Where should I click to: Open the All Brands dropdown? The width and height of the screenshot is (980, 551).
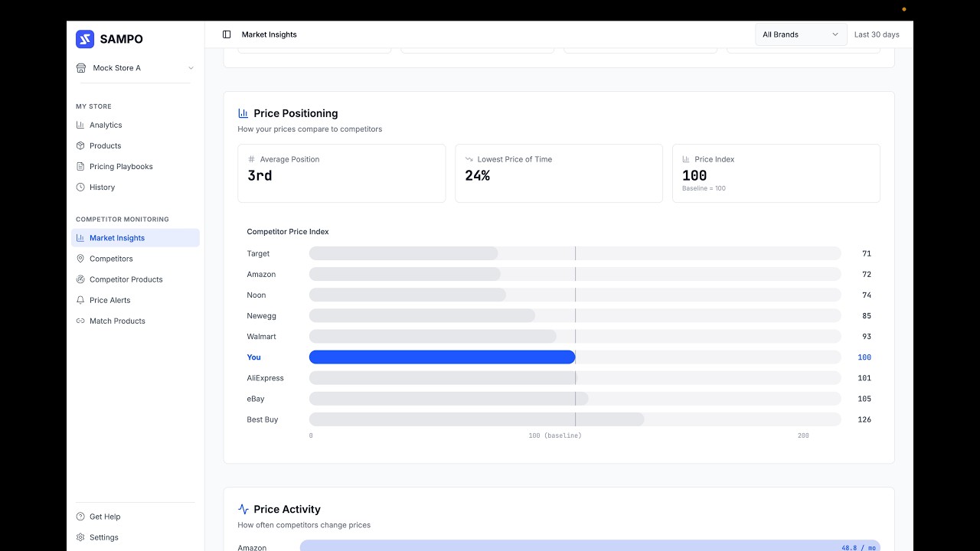pyautogui.click(x=801, y=34)
